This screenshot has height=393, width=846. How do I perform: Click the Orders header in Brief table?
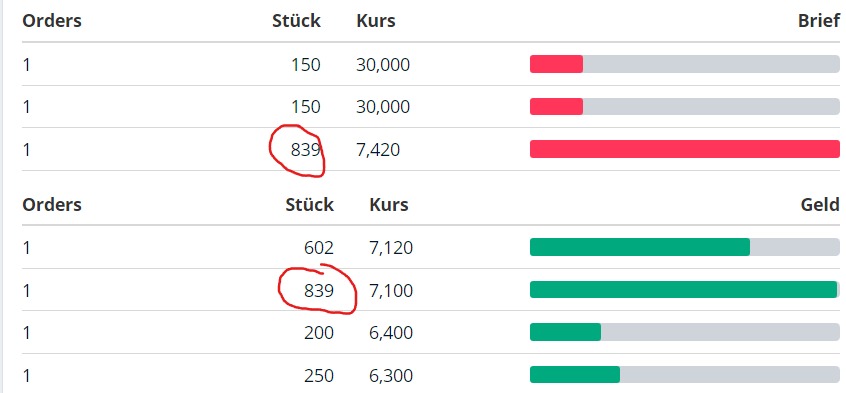52,21
